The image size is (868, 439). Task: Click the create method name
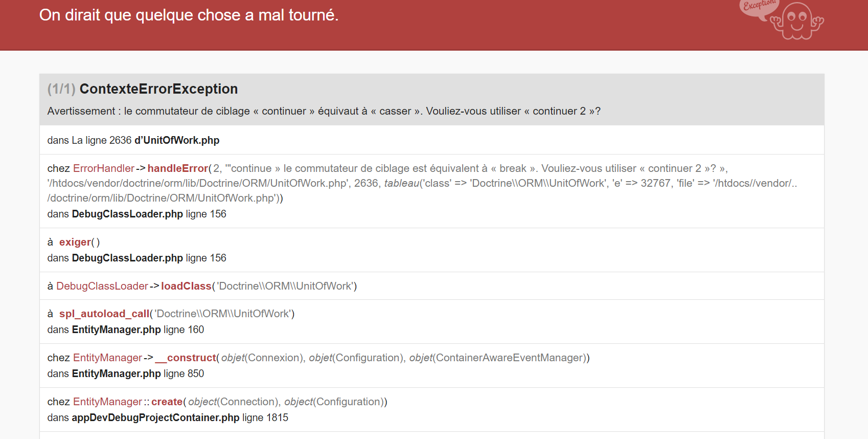[x=167, y=402]
